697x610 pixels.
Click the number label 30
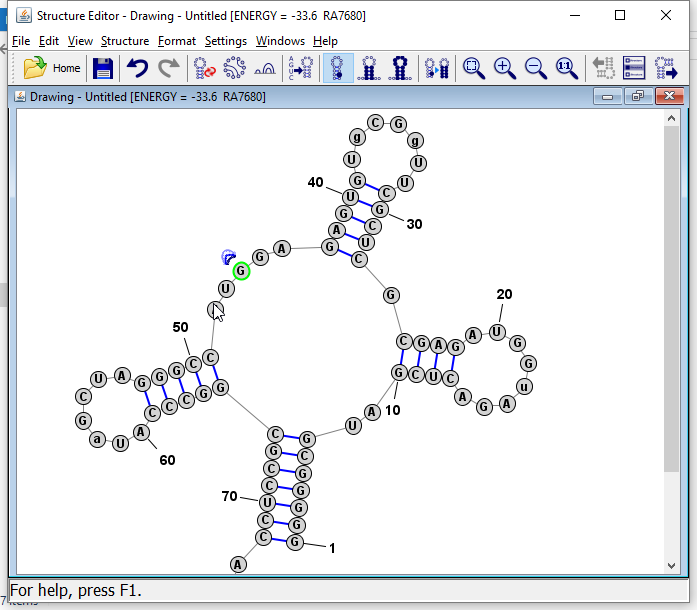click(414, 224)
